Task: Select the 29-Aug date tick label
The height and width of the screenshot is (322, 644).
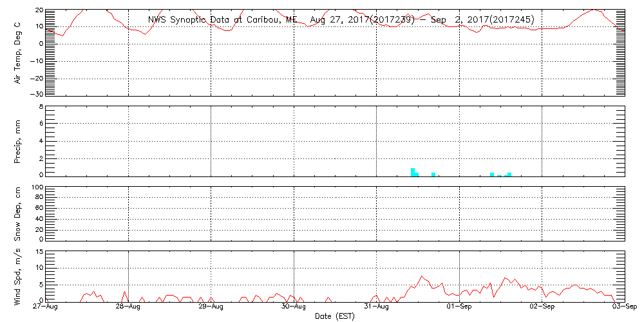Action: pos(211,307)
